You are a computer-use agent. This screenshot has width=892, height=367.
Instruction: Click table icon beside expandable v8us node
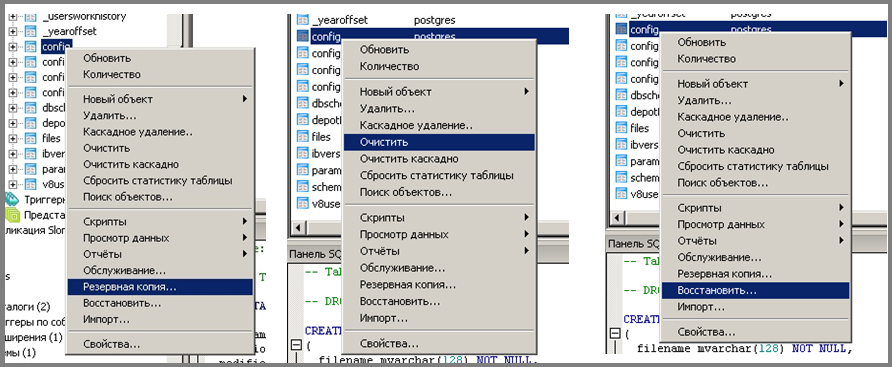click(x=30, y=184)
